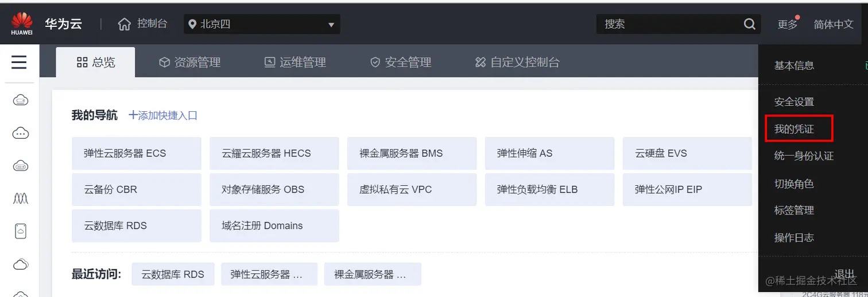
Task: Open 虚拟私有云 VPC shortcut
Action: [x=412, y=189]
